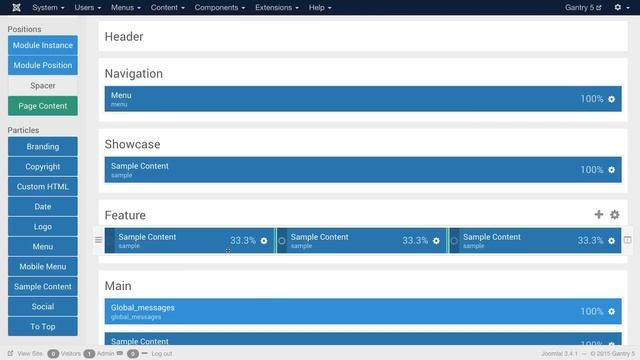Screen dimensions: 640x360
Task: Click the View Site external link icon
Action: point(11,353)
